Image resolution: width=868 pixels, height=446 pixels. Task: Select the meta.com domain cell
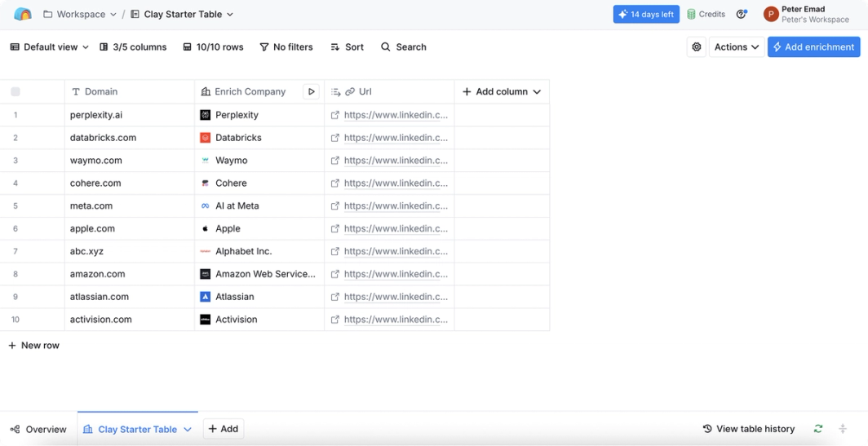(130, 205)
